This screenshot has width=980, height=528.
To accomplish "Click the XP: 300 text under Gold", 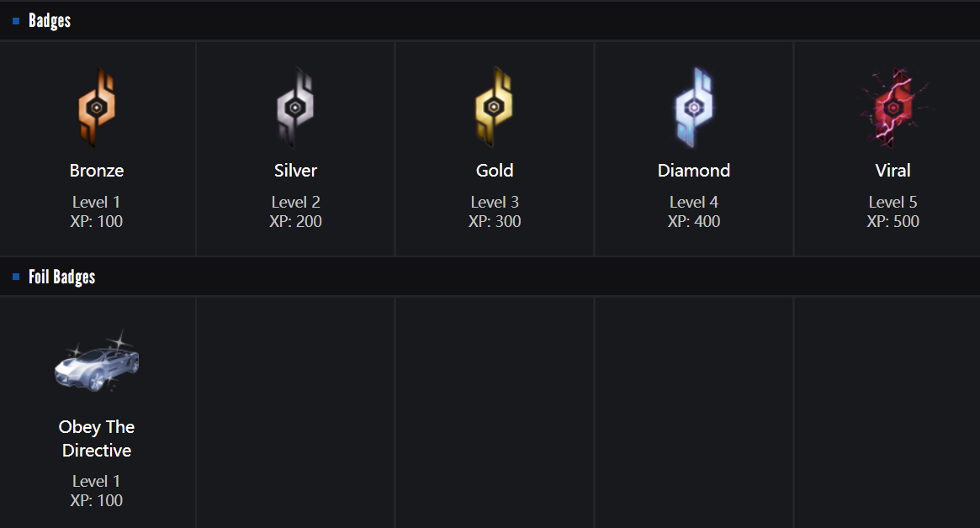I will (495, 222).
